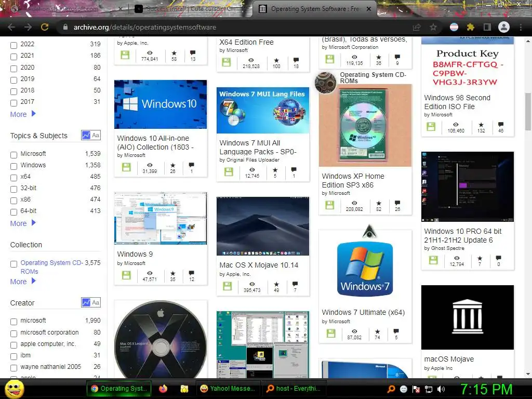Viewport: 532px width, 399px height.
Task: Open the taskbar file explorer icon
Action: click(184, 389)
